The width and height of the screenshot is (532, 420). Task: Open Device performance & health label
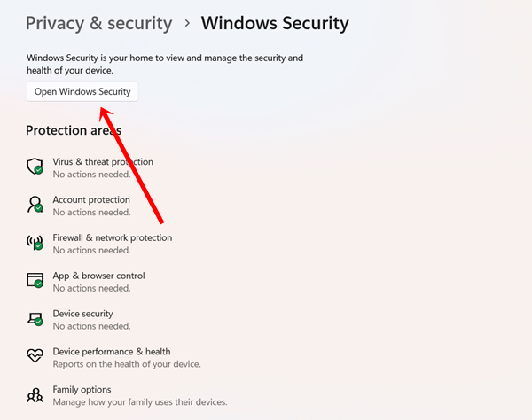(x=112, y=352)
